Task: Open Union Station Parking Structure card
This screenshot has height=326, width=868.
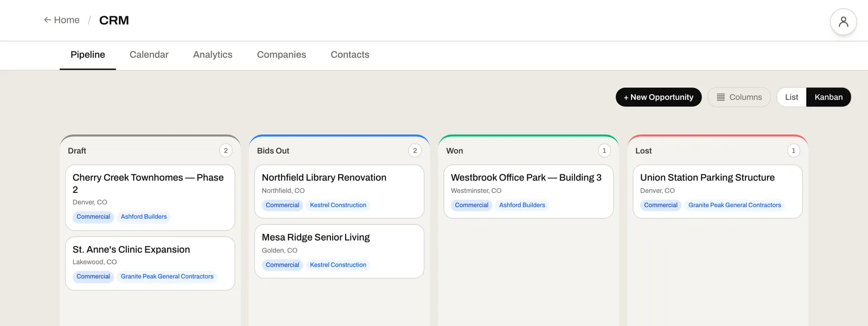Action: coord(718,192)
